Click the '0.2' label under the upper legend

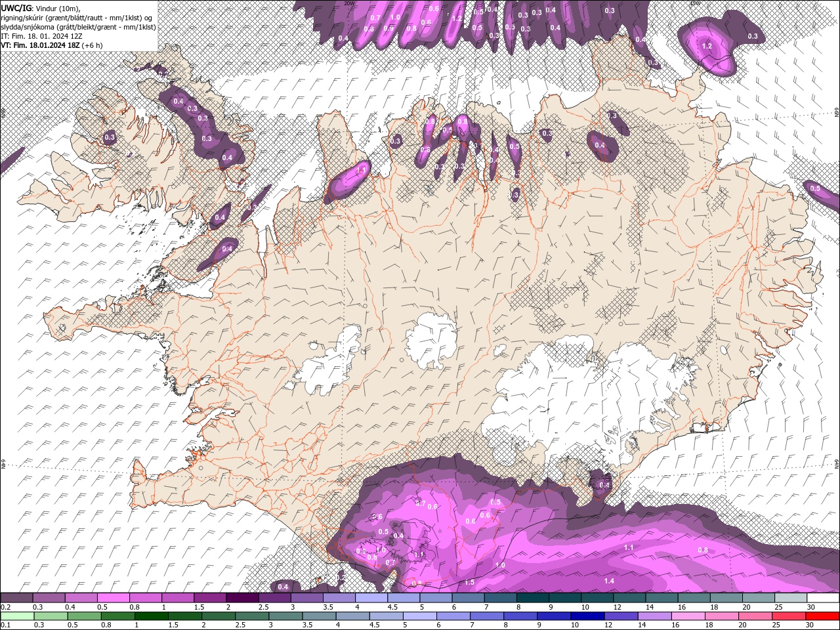pos(6,607)
